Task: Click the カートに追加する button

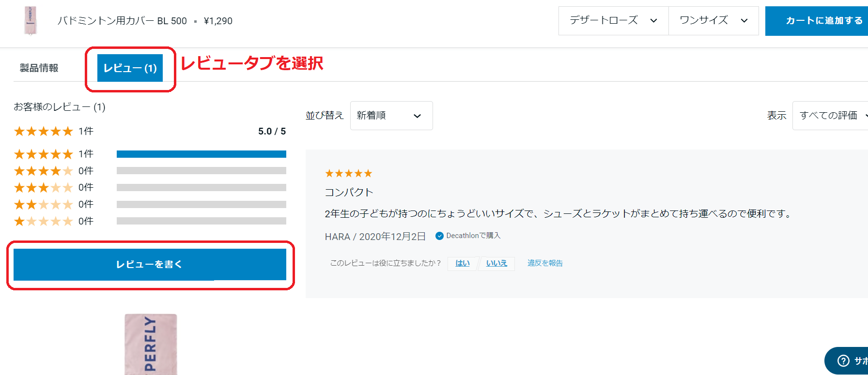Action: coord(817,21)
